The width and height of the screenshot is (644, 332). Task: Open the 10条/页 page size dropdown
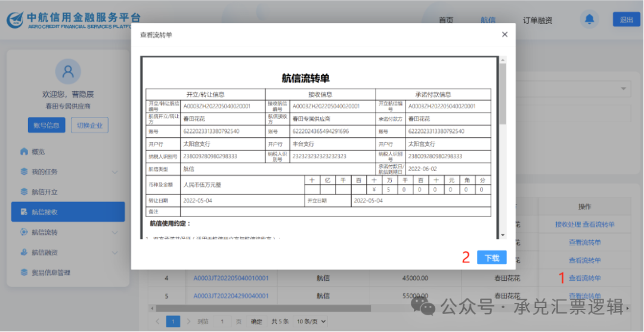(311, 321)
